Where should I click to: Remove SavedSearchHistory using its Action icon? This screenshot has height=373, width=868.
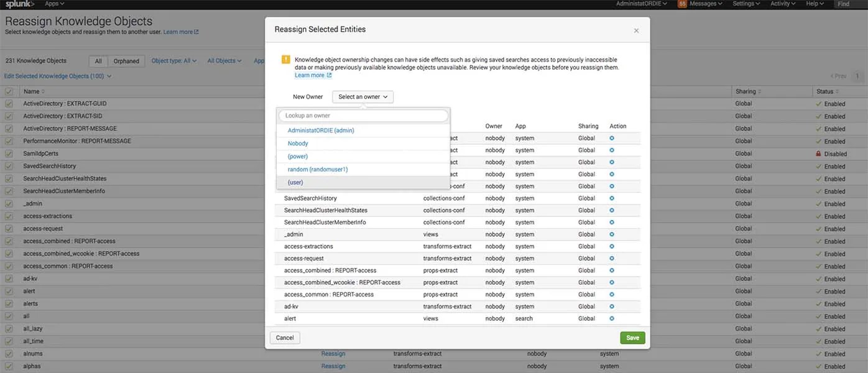tap(611, 198)
